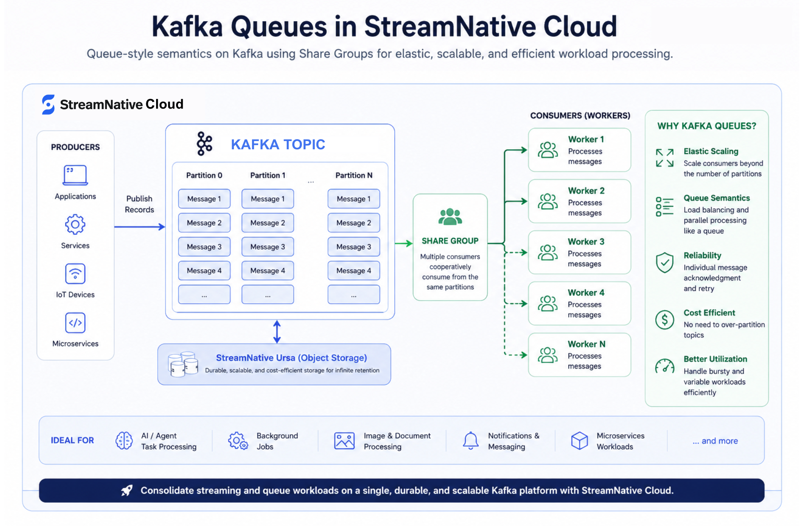804x532 pixels.
Task: Click the IDEAL FOR label
Action: pos(72,441)
